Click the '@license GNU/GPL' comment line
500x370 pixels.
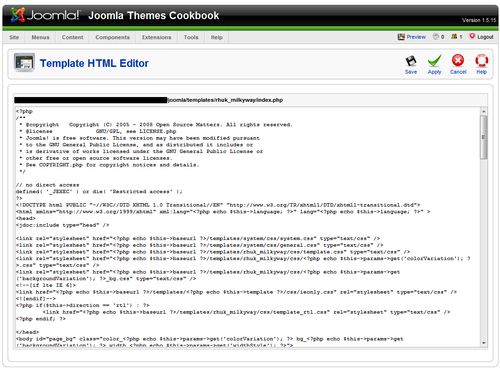coord(97,131)
